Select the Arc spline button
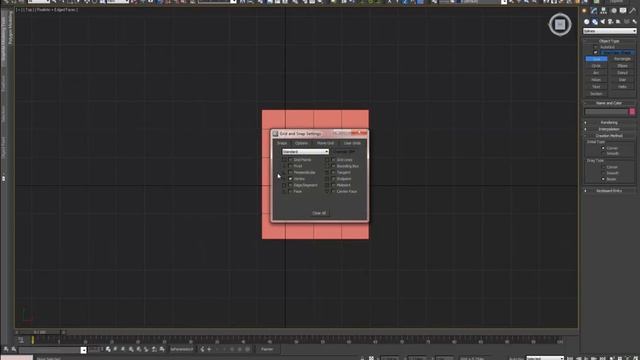640x360 pixels. pyautogui.click(x=596, y=73)
